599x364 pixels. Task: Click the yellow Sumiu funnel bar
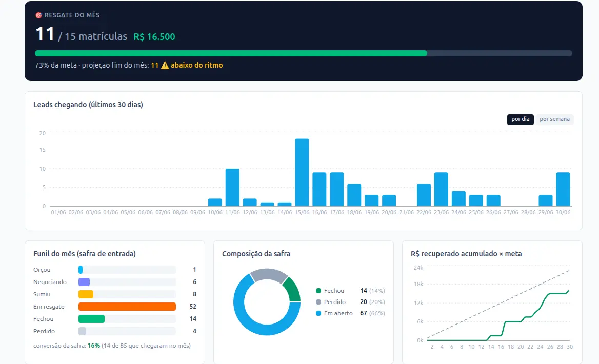pos(86,294)
